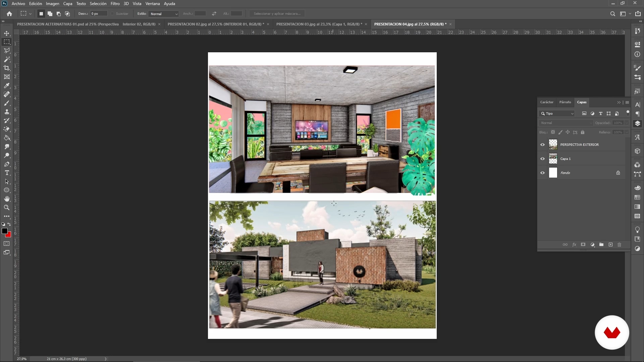Select the Dodge tool

pyautogui.click(x=7, y=155)
